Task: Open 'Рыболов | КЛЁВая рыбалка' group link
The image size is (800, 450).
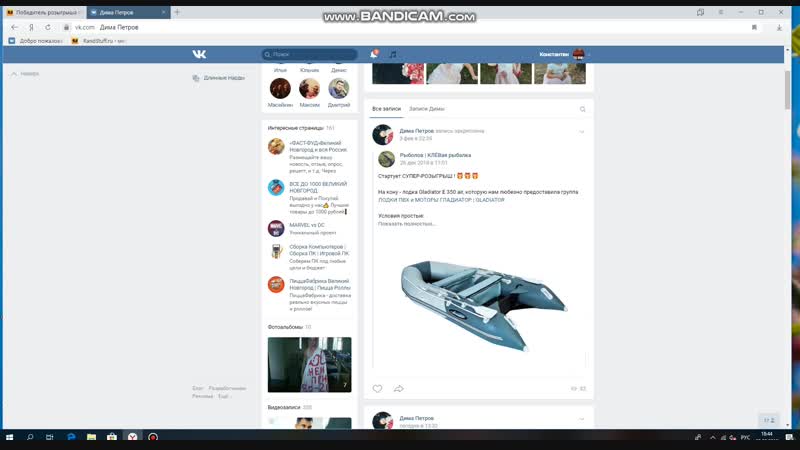Action: coord(435,155)
